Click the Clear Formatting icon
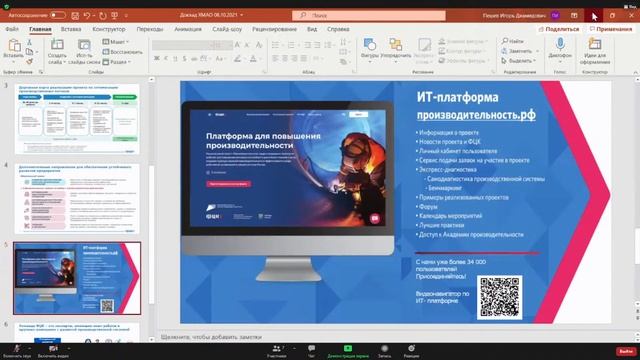640x360 pixels. click(259, 45)
